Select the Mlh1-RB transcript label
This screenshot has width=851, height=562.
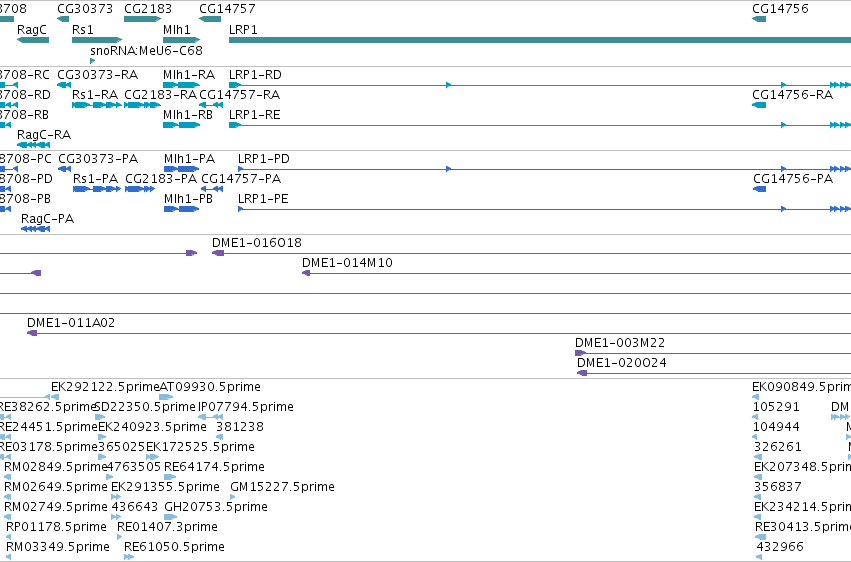coord(188,114)
